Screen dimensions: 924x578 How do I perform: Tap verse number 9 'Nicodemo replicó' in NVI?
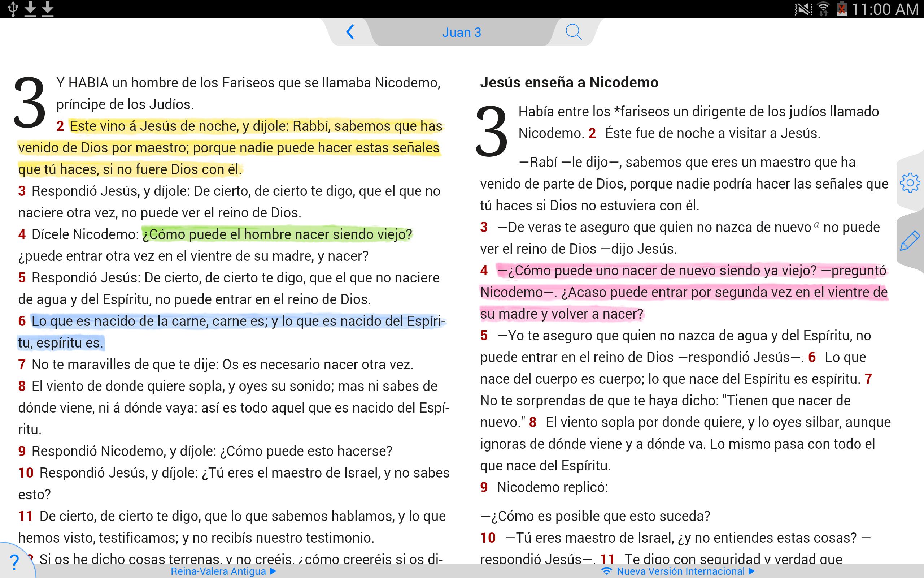(484, 487)
